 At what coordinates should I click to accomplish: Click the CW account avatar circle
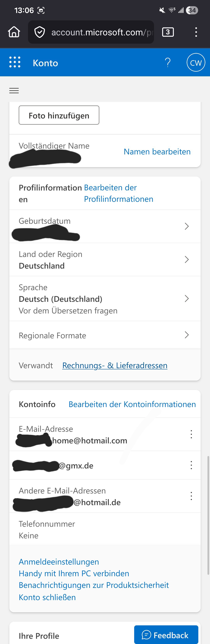(x=196, y=62)
